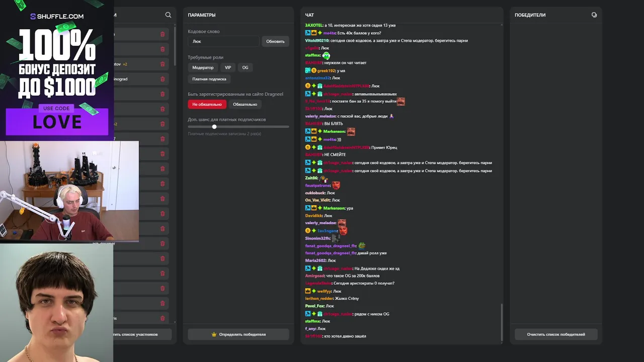Focus the Кодовое слово input field
644x362 pixels.
click(224, 41)
